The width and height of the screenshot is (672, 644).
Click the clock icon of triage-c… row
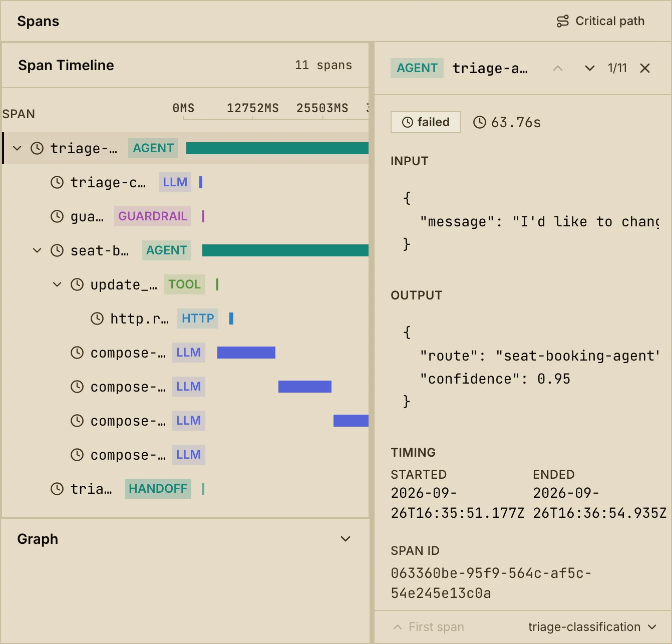[x=57, y=182]
